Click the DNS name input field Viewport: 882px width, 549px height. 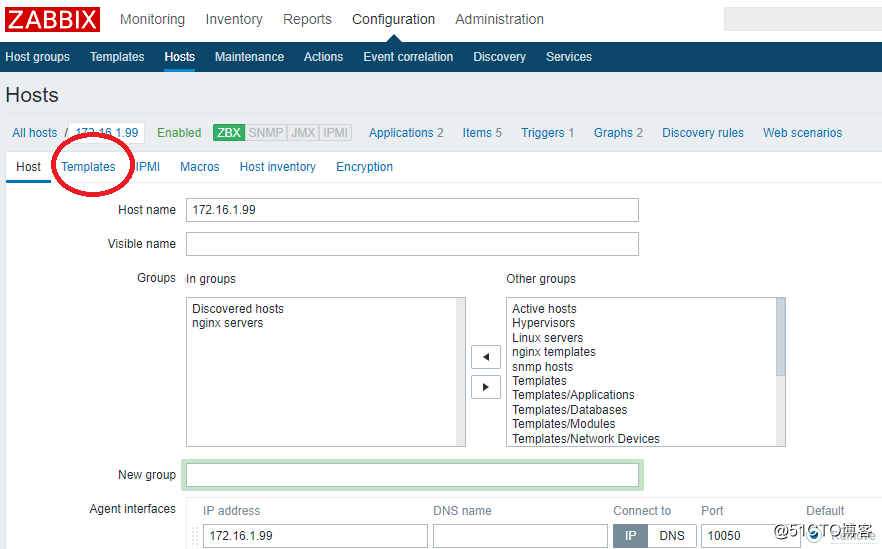pos(520,536)
